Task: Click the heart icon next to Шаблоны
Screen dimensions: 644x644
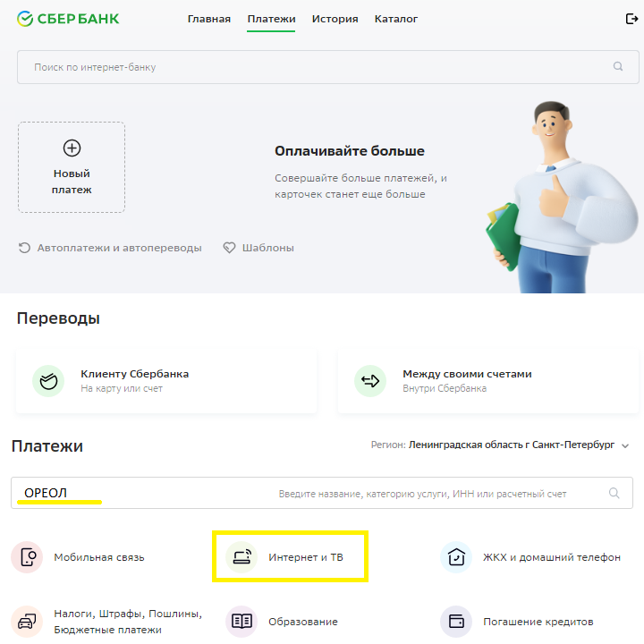Action: tap(229, 248)
